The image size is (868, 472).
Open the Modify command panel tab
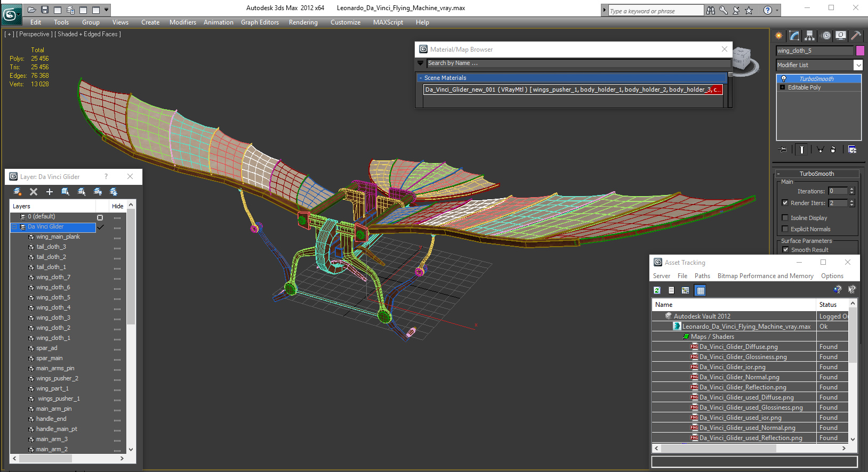[794, 36]
